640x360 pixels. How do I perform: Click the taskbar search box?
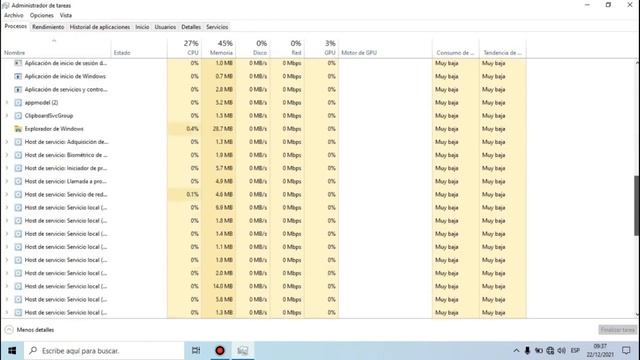coord(104,351)
